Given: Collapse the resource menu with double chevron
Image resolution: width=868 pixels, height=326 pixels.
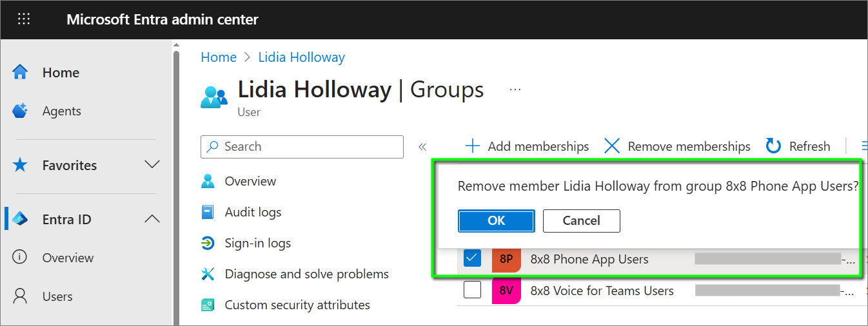Looking at the screenshot, I should pos(422,147).
